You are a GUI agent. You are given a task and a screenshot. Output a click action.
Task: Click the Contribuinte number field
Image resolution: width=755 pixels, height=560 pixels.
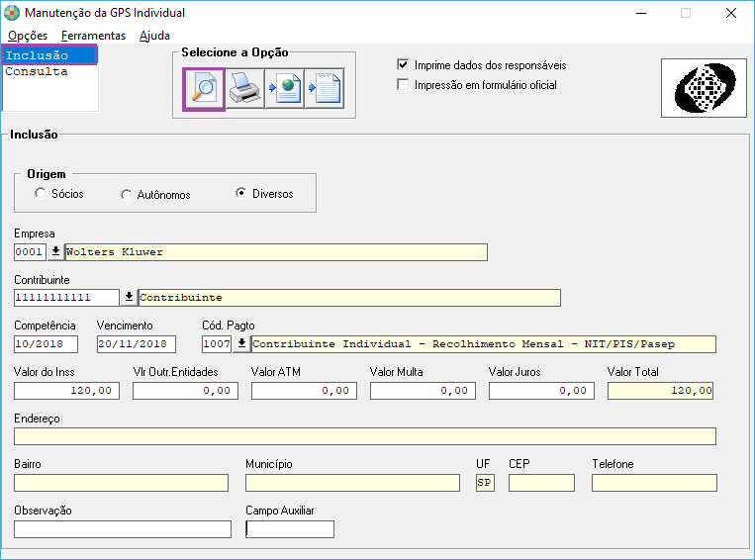pos(66,298)
